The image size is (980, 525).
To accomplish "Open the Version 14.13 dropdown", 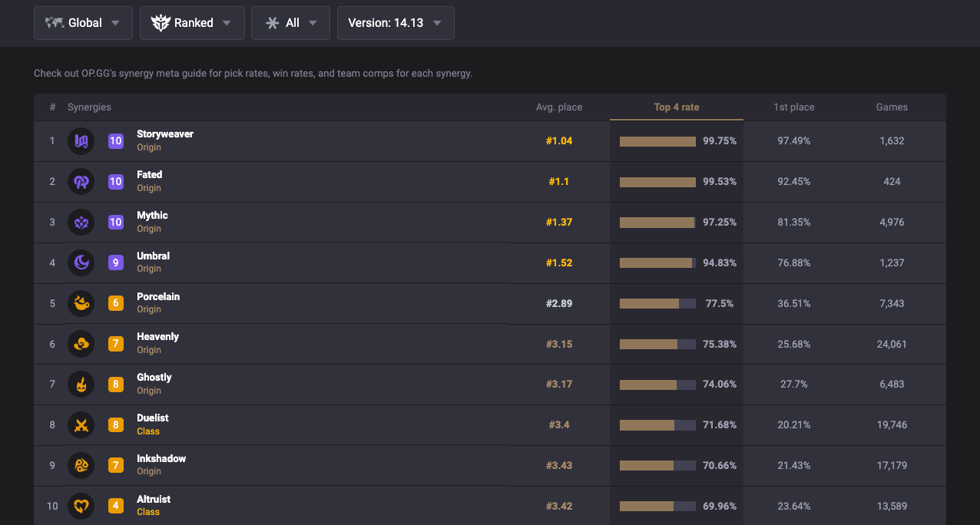I will pos(396,23).
